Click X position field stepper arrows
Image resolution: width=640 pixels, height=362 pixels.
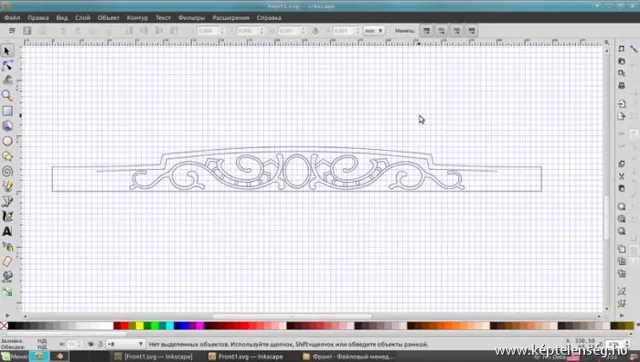(222, 31)
